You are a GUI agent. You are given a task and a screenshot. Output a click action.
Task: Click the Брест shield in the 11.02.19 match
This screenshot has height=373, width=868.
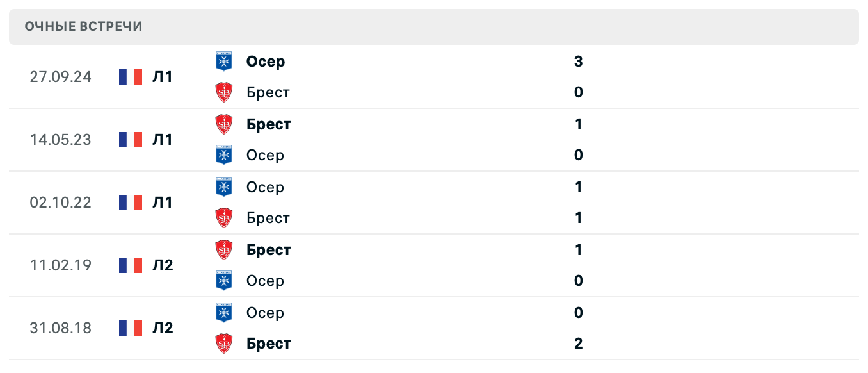click(224, 250)
